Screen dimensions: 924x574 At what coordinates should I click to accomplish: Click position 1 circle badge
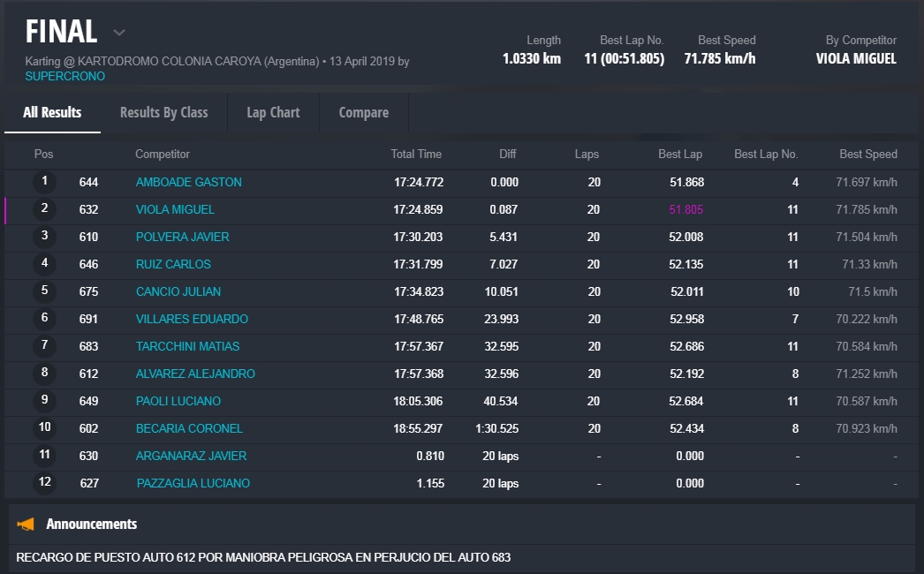pos(44,182)
